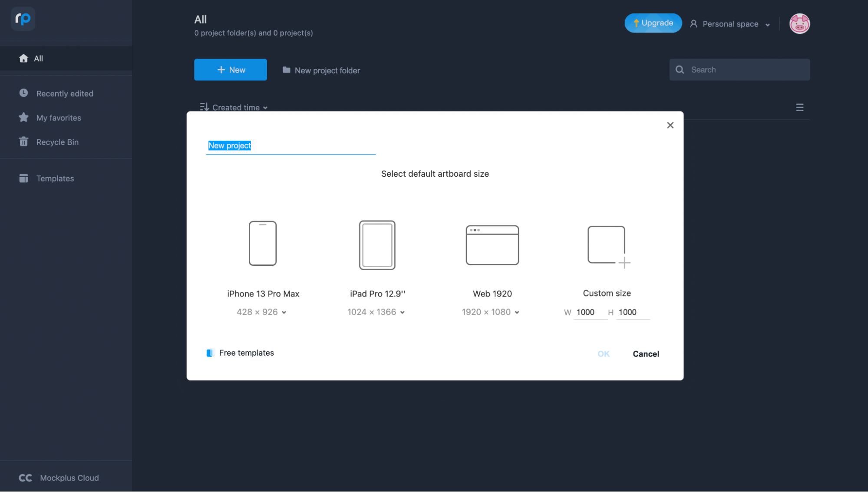Expand the Web 1920 resolution dropdown
This screenshot has height=492, width=868.
516,312
